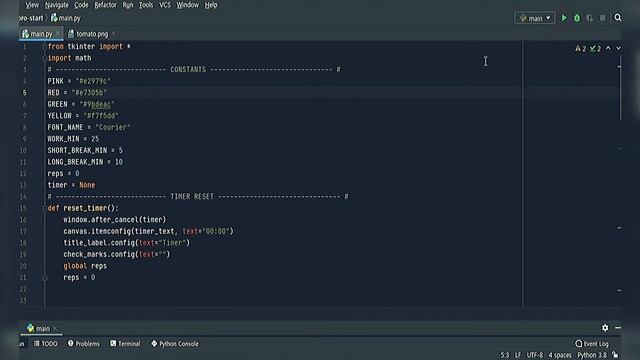This screenshot has height=360, width=640.
Task: Click the YELLOW color value string
Action: [x=101, y=116]
